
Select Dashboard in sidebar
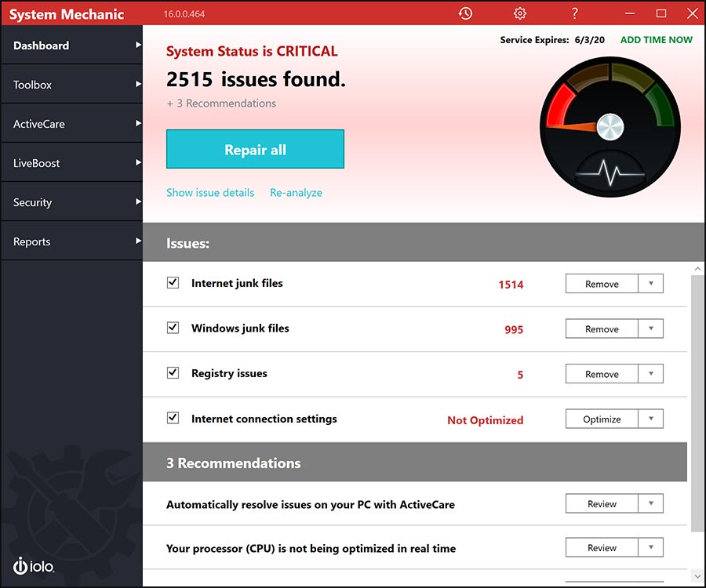point(72,45)
